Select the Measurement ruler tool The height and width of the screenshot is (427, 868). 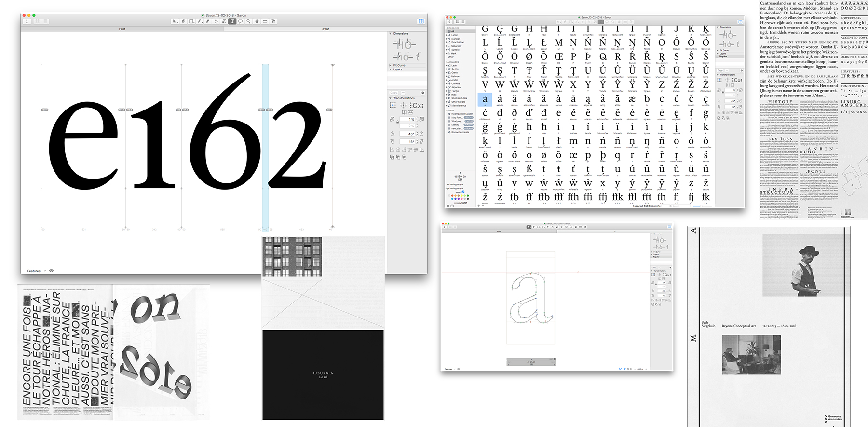(265, 21)
